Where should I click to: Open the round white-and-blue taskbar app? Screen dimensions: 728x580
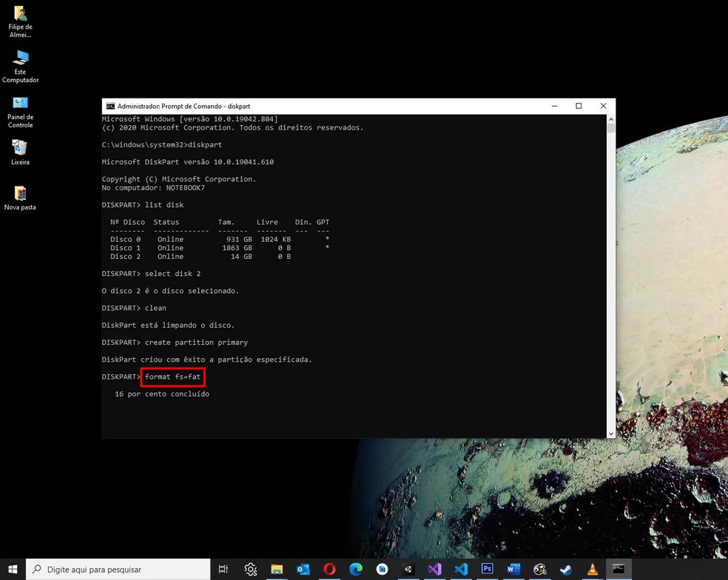point(382,570)
